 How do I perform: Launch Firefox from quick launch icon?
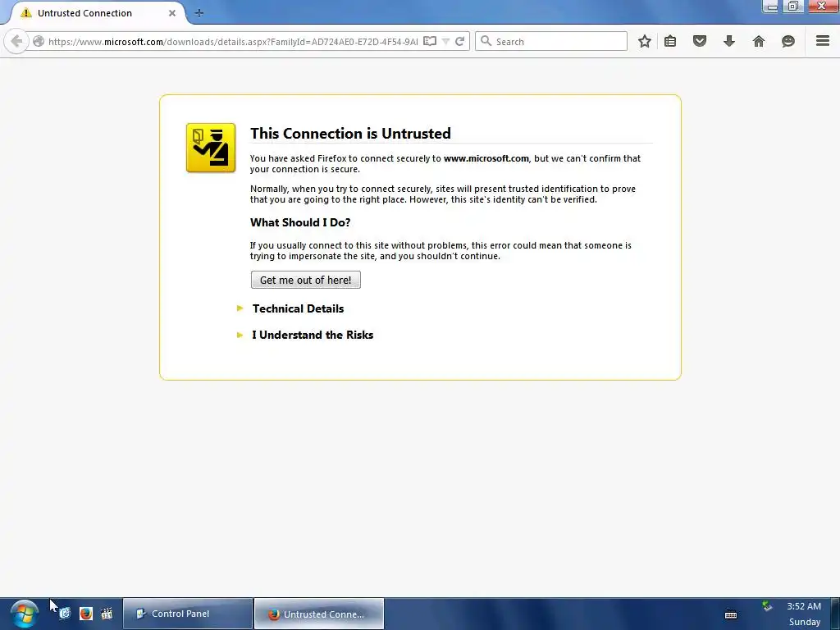pyautogui.click(x=85, y=614)
